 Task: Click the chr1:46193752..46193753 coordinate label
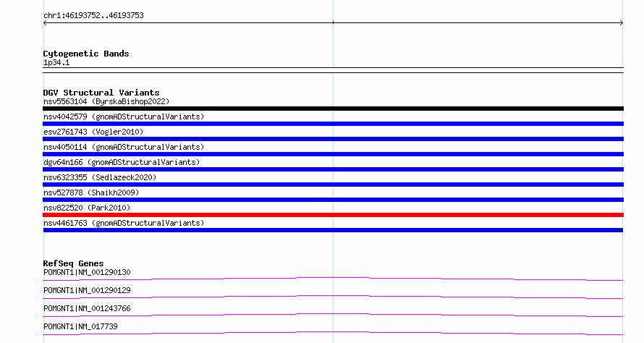[x=93, y=16]
